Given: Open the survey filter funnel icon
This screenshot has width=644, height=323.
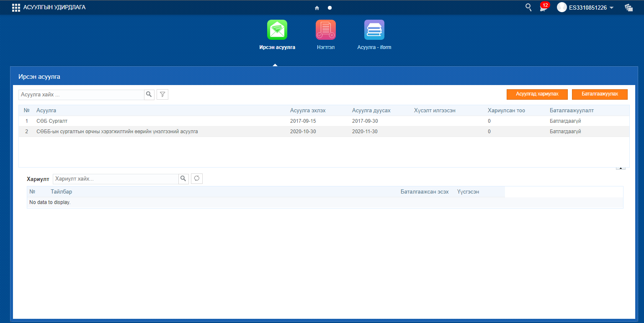Looking at the screenshot, I should pos(162,95).
